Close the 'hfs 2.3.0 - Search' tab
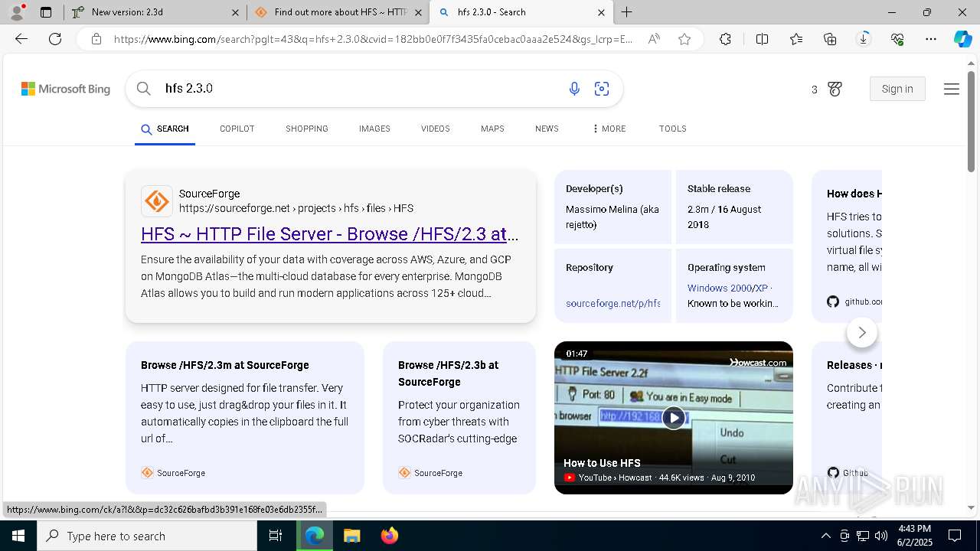 click(x=601, y=12)
